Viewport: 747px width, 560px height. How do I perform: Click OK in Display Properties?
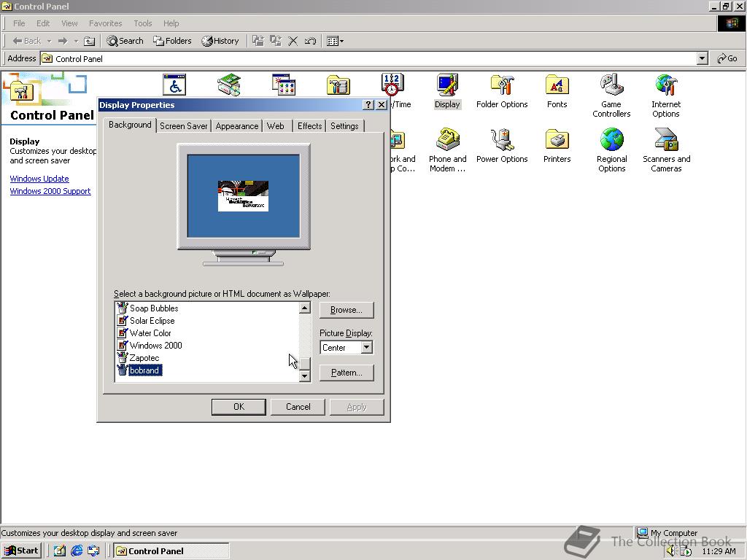point(239,407)
